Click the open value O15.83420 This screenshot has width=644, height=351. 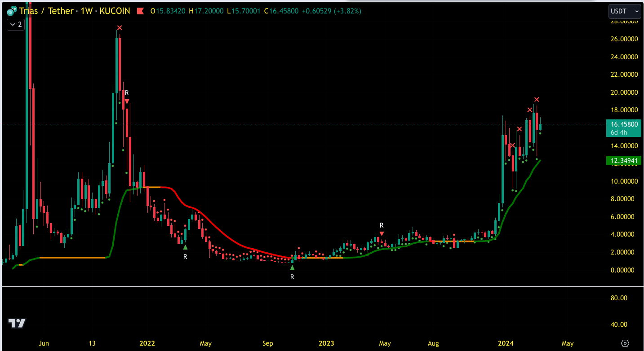click(169, 11)
